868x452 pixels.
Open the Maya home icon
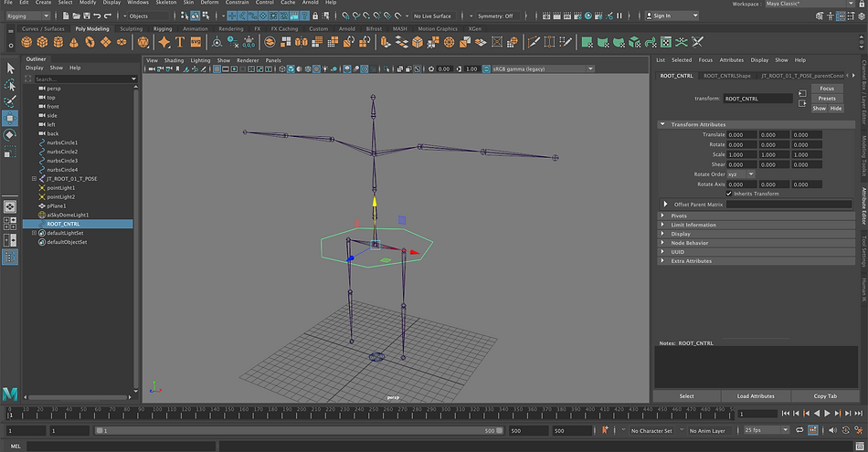10,394
